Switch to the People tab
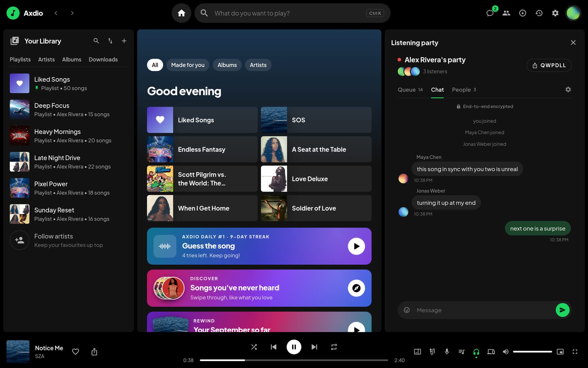 464,90
